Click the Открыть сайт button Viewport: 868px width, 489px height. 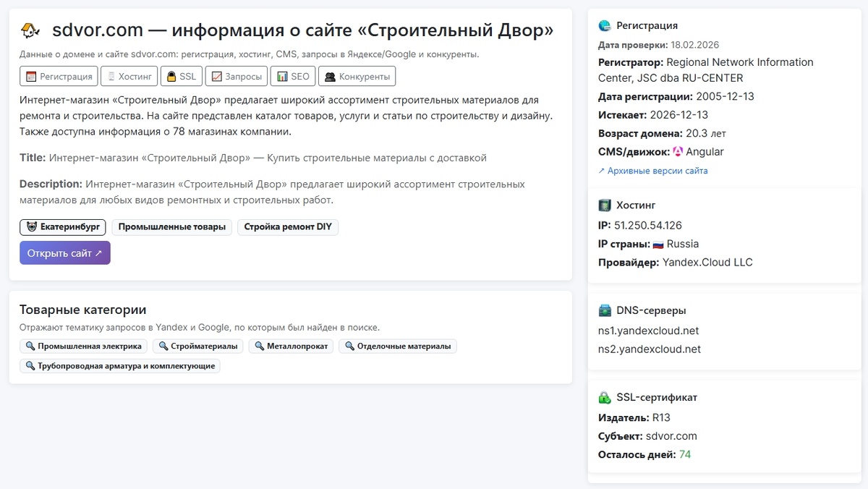click(64, 252)
